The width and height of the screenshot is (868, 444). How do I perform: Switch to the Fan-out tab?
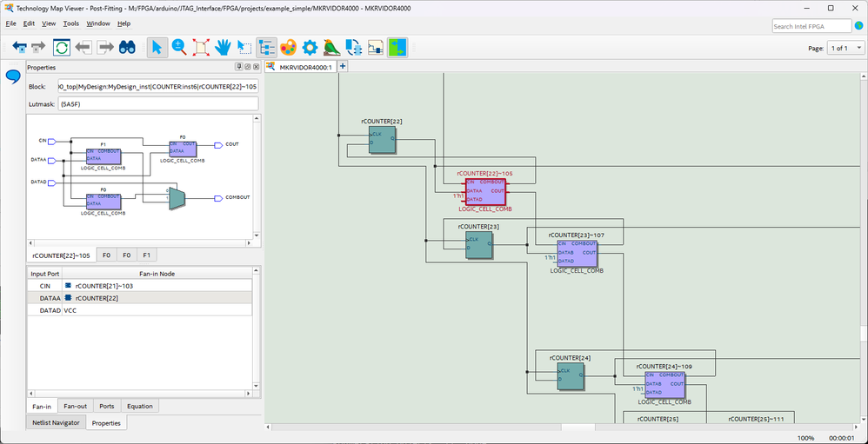click(76, 406)
